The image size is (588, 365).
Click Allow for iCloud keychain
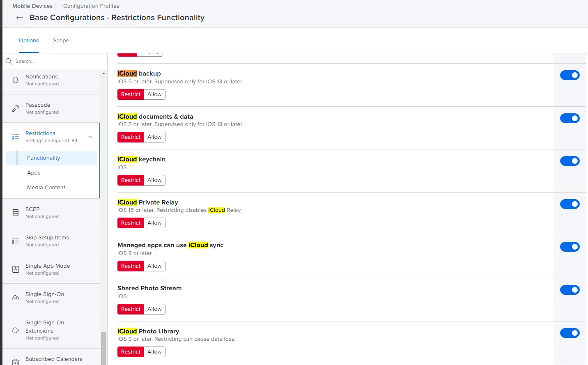tap(155, 180)
